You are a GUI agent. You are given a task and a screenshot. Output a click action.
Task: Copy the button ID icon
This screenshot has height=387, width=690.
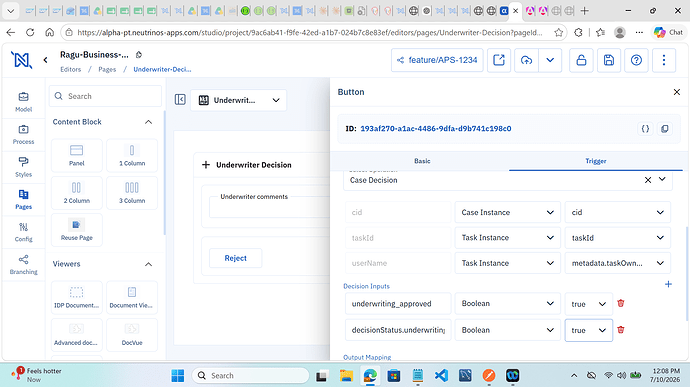tap(664, 129)
